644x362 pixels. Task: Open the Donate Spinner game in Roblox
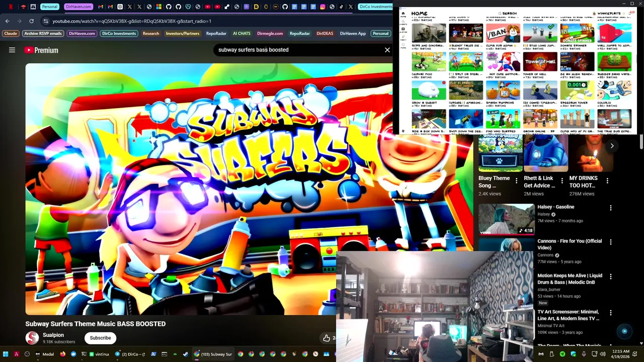coord(577,33)
